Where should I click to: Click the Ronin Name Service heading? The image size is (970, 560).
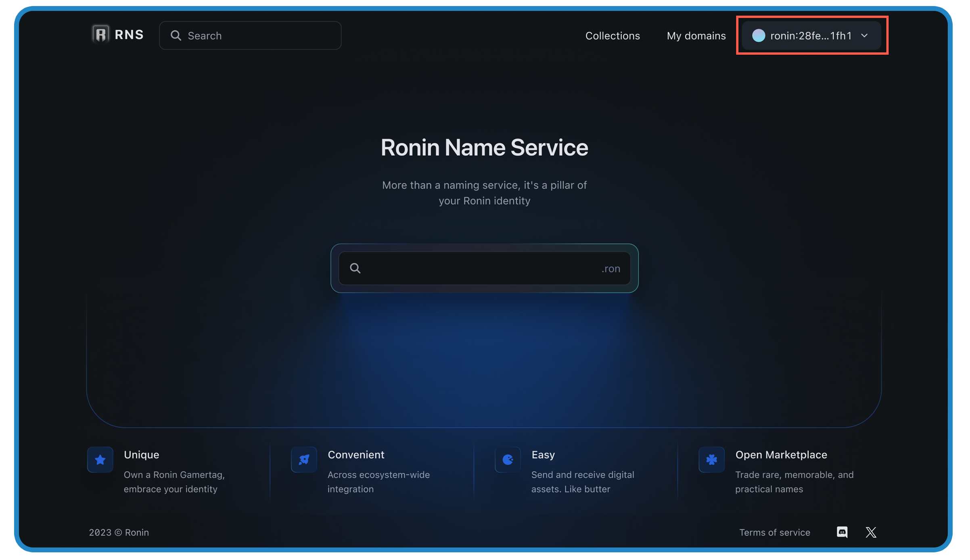484,147
